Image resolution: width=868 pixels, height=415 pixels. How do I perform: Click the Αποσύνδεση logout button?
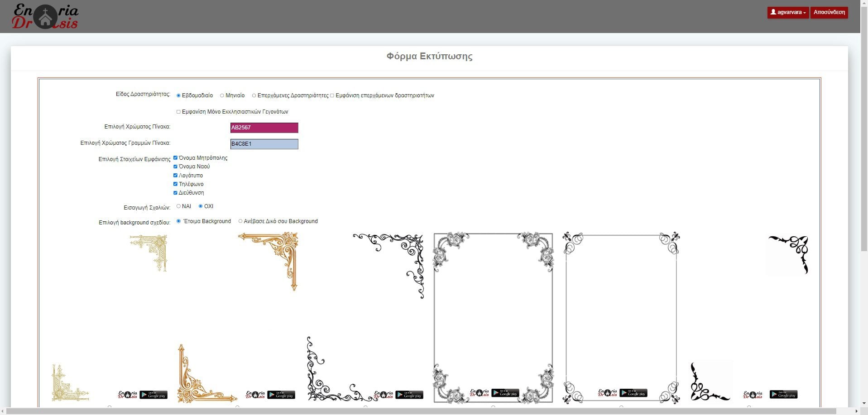tap(829, 12)
